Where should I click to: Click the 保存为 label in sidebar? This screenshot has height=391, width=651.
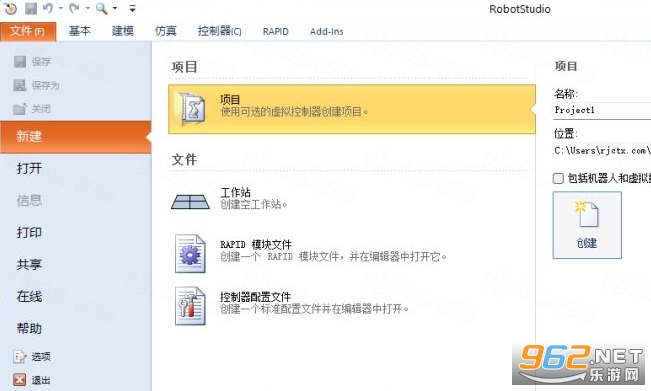[x=46, y=86]
